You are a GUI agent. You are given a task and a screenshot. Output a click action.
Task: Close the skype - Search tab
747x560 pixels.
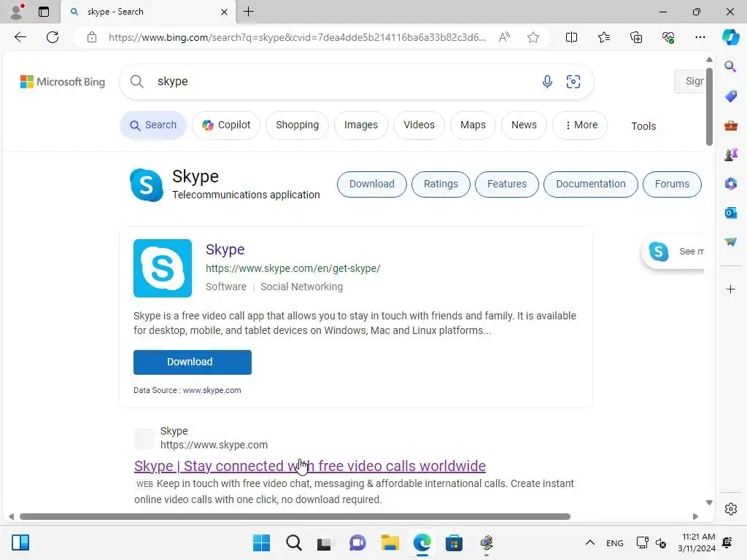coord(224,12)
